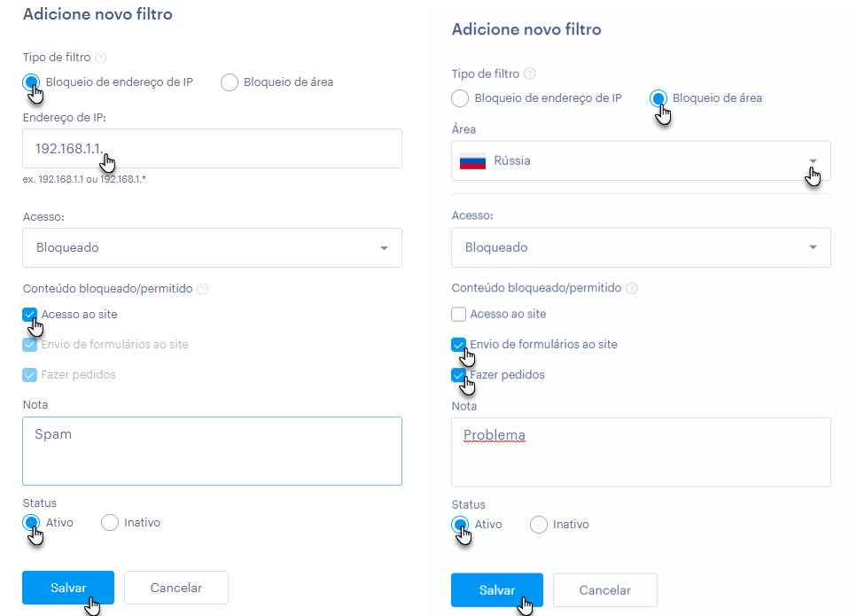Image resolution: width=857 pixels, height=616 pixels.
Task: Toggle Fazer pedidos checkbox in right form
Action: 458,375
